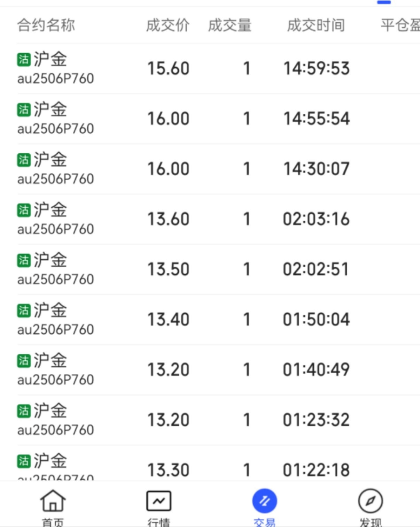Select the 成交价 column header
This screenshot has width=420, height=527.
tap(168, 25)
